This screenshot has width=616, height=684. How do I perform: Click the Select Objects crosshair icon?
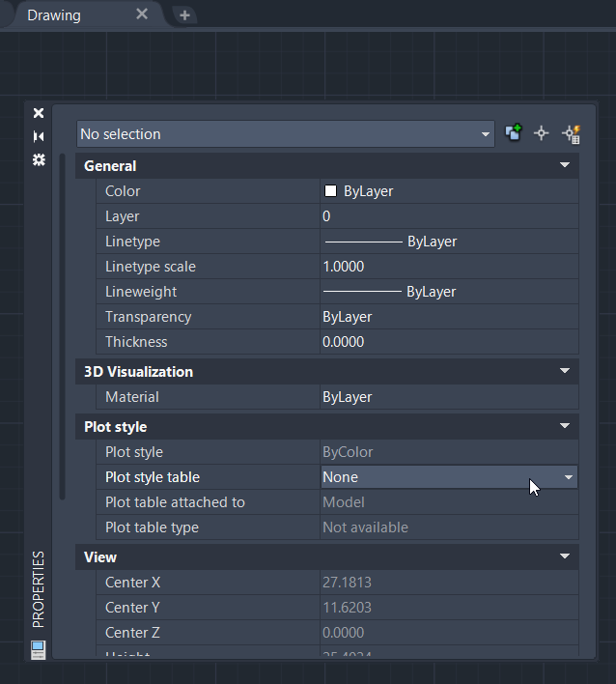coord(542,133)
